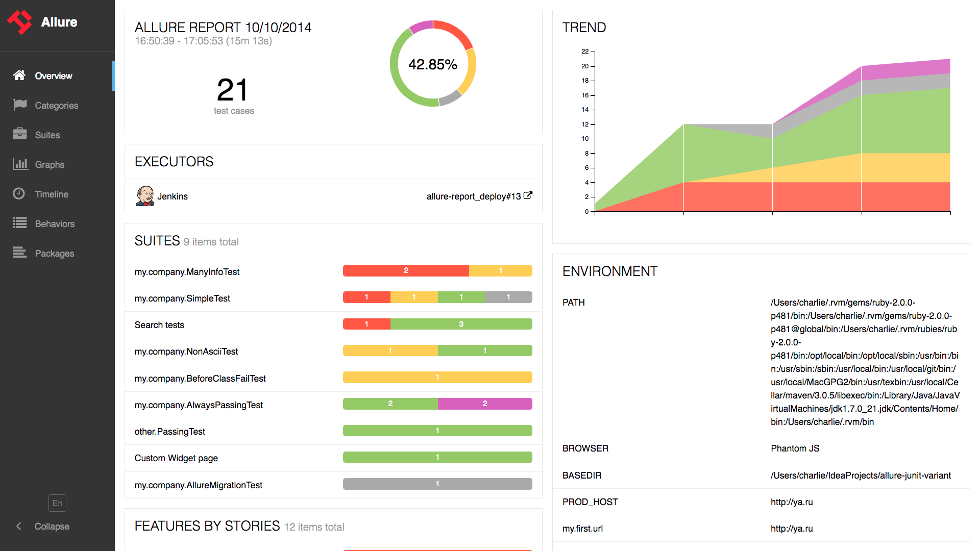Click the Overview sidebar icon

(19, 76)
